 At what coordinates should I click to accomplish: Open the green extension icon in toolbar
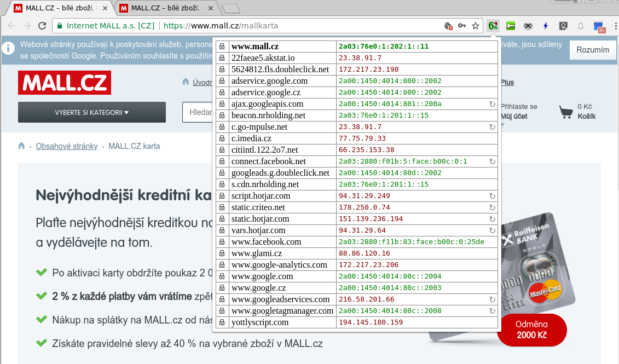[x=511, y=26]
